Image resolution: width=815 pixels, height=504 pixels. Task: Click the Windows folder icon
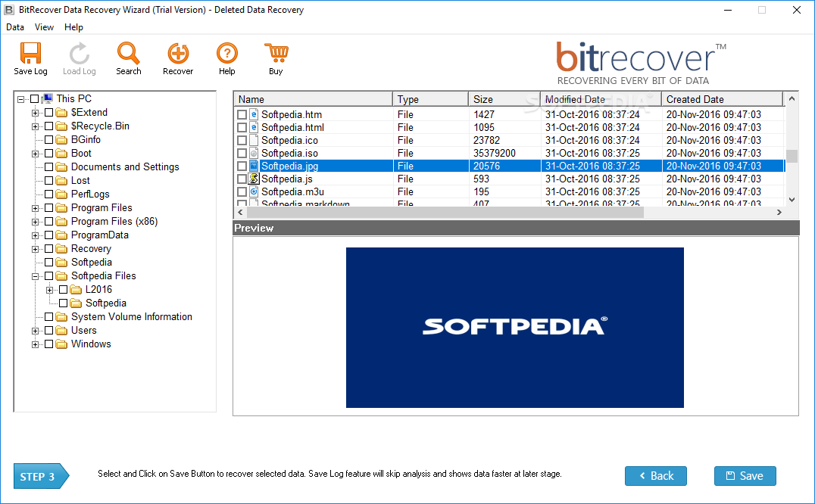62,344
